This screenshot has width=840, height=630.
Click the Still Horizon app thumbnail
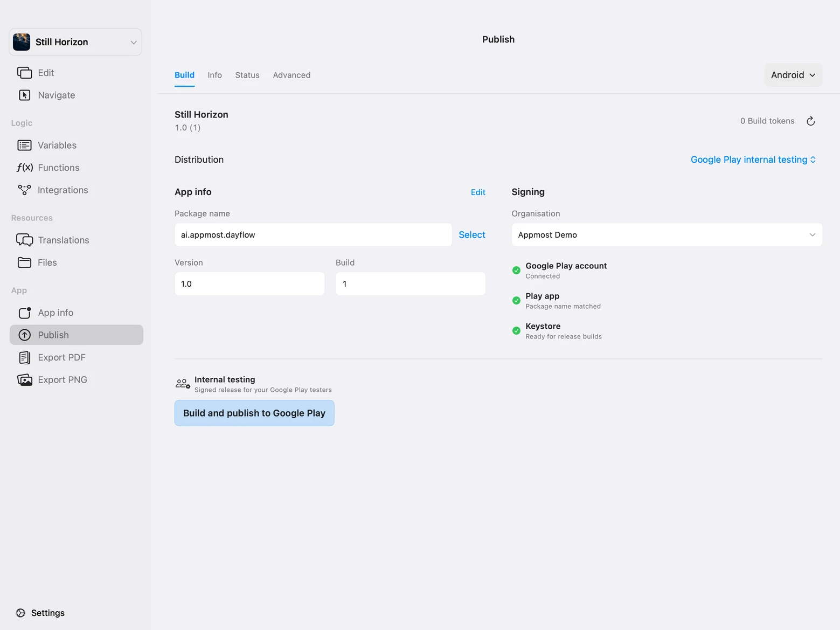coord(22,42)
